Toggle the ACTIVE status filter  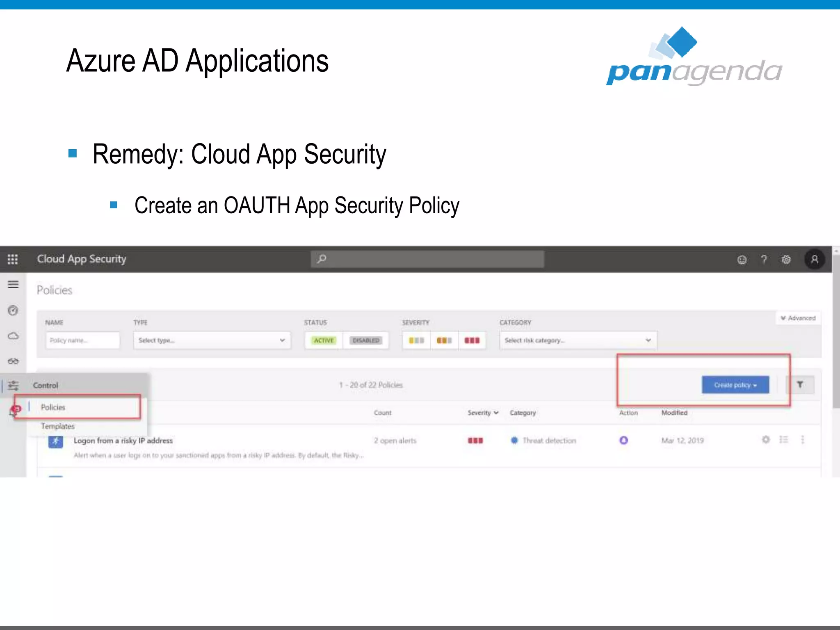point(324,340)
